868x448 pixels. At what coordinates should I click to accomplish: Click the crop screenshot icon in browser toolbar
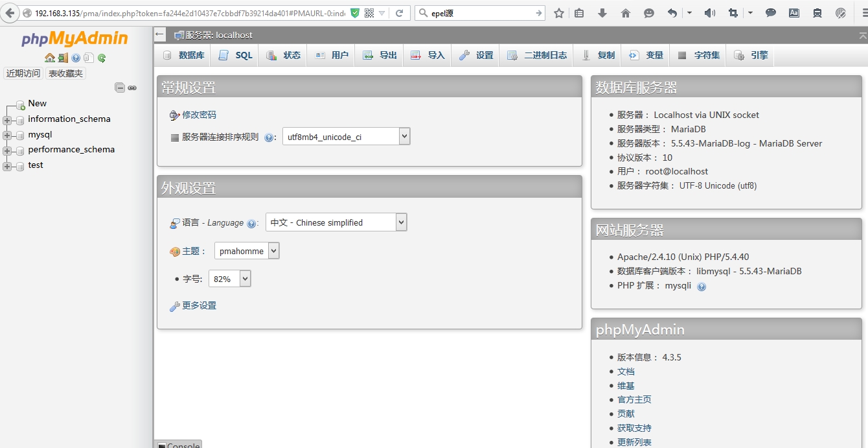pyautogui.click(x=733, y=13)
